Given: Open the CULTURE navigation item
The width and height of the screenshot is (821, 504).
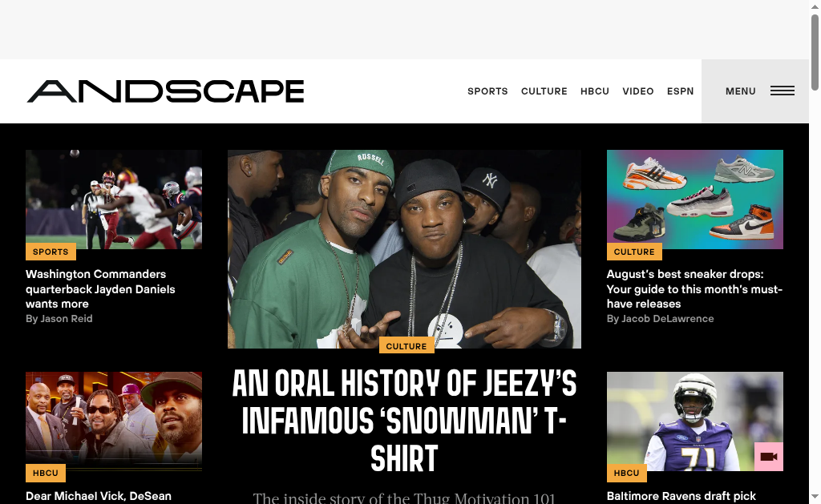Looking at the screenshot, I should pyautogui.click(x=544, y=91).
